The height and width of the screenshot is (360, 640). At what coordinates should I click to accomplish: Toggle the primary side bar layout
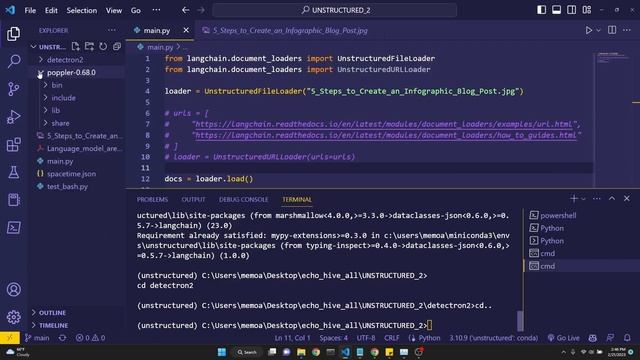541,10
